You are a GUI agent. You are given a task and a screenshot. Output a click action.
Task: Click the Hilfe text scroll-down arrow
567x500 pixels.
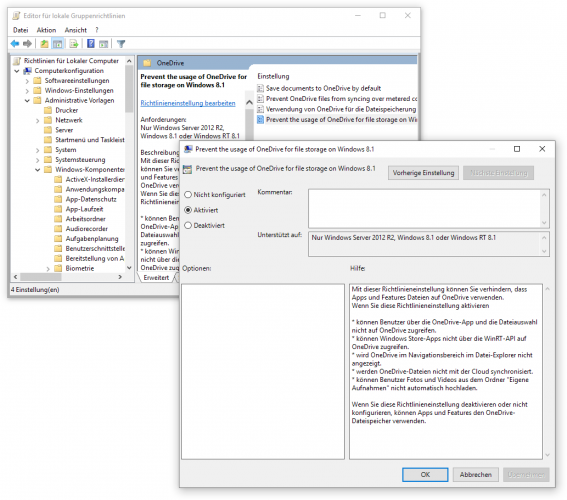[x=547, y=455]
